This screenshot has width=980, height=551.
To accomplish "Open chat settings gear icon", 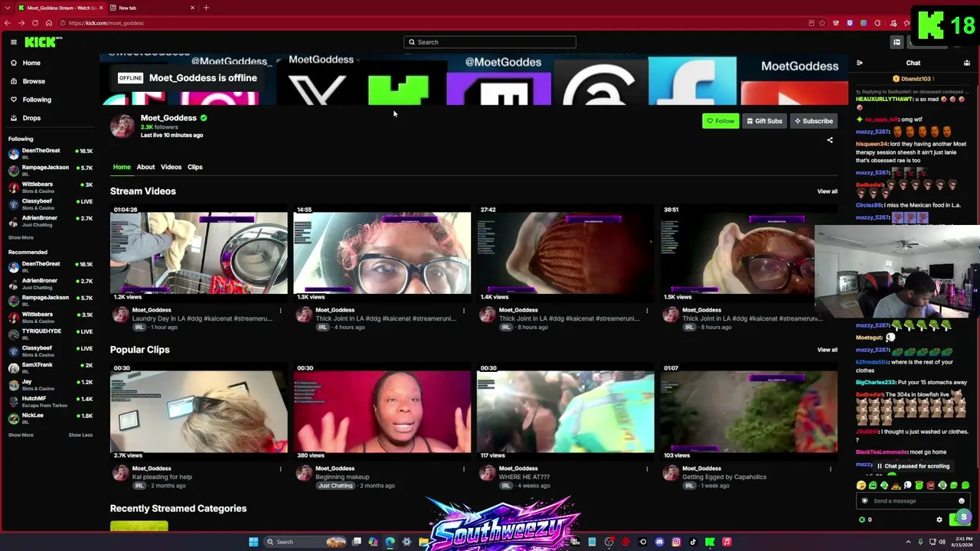I will pyautogui.click(x=939, y=520).
